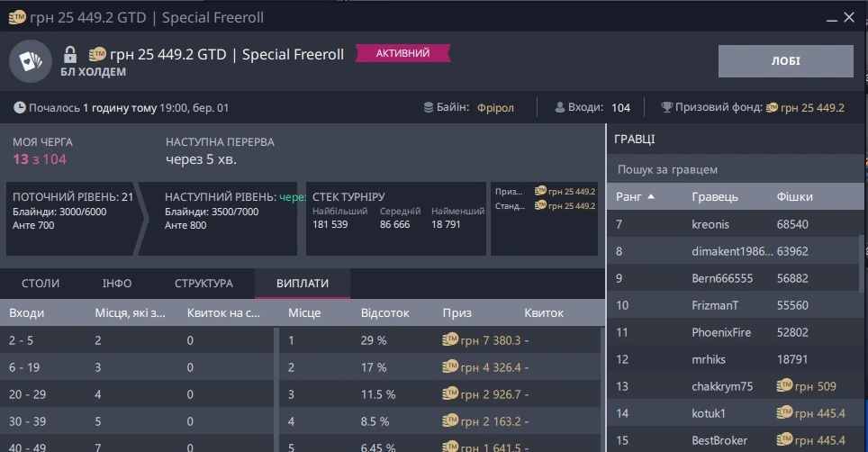Viewport: 868px width, 452px height.
Task: Click the coin icon in chakkrym75 row
Action: pos(784,386)
